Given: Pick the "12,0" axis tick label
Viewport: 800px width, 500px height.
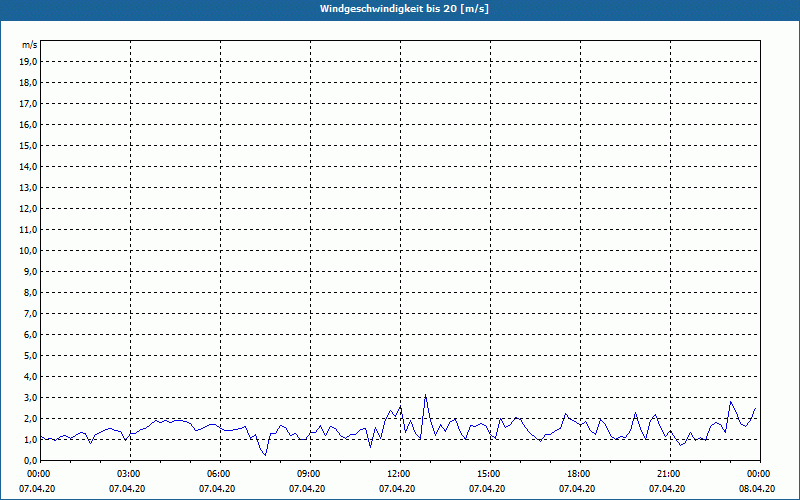Looking at the screenshot, I should (28, 209).
